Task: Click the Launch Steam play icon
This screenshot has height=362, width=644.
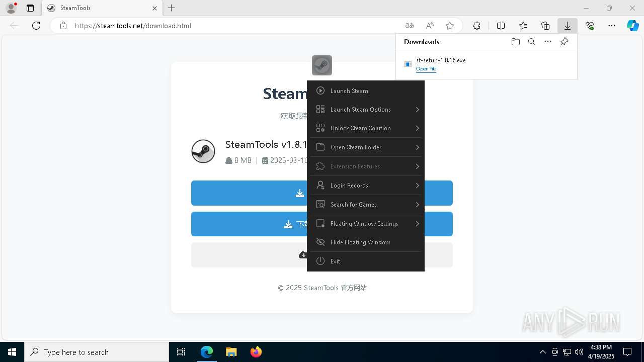Action: pyautogui.click(x=320, y=91)
